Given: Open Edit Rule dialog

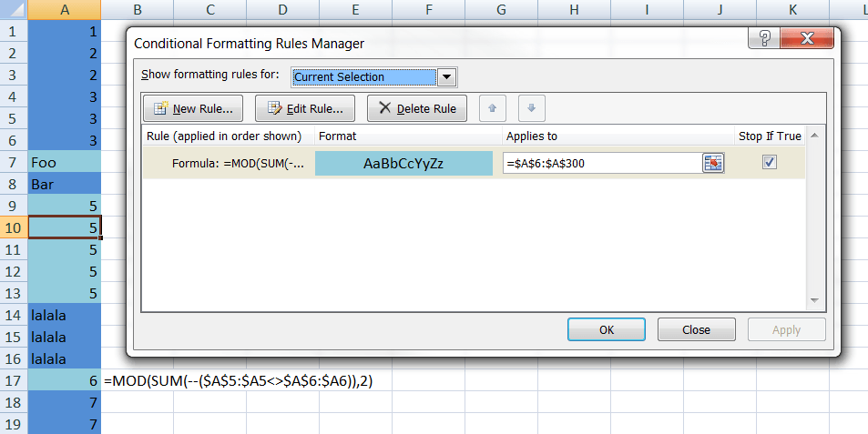Looking at the screenshot, I should (x=305, y=108).
